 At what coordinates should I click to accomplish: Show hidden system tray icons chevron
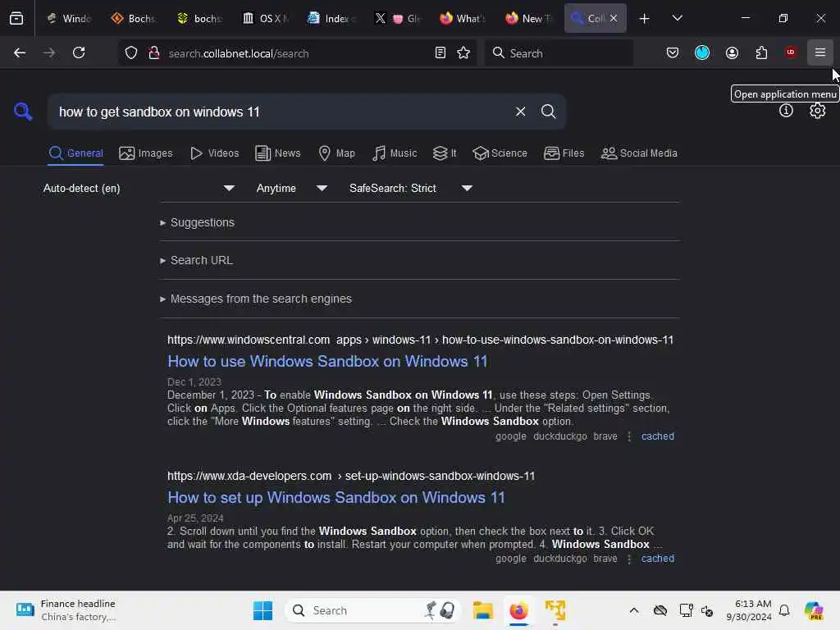tap(634, 610)
